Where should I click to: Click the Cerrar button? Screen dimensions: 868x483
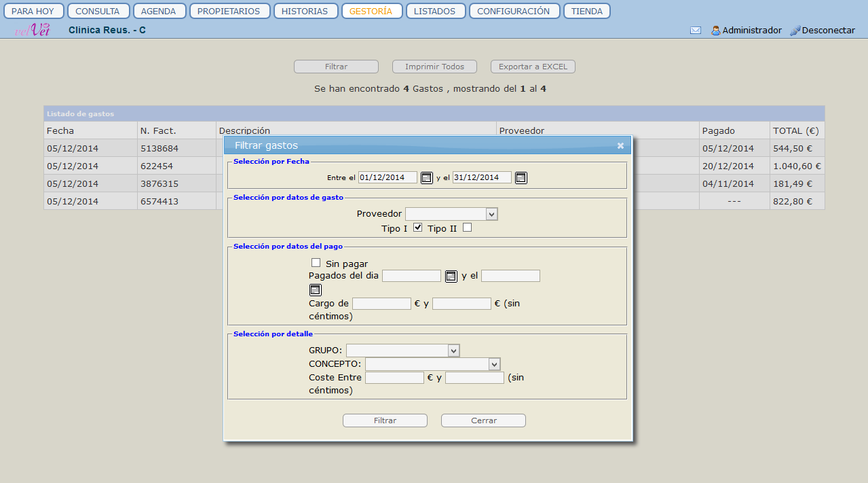(483, 421)
